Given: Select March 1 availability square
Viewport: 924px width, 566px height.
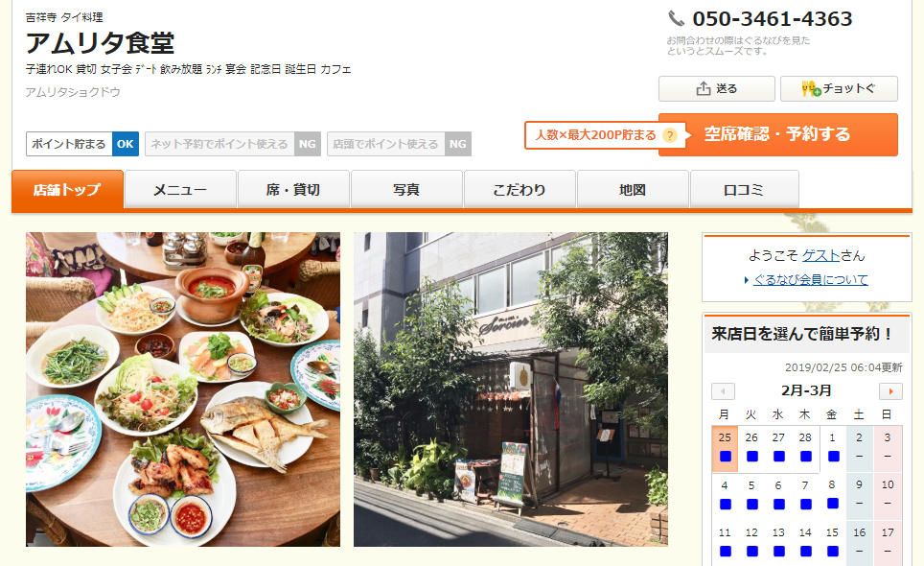Looking at the screenshot, I should coord(833,457).
